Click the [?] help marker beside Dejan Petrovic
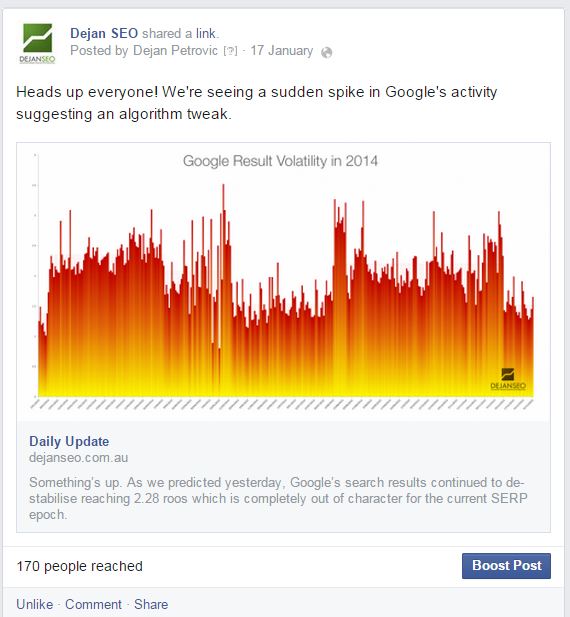 click(x=231, y=51)
